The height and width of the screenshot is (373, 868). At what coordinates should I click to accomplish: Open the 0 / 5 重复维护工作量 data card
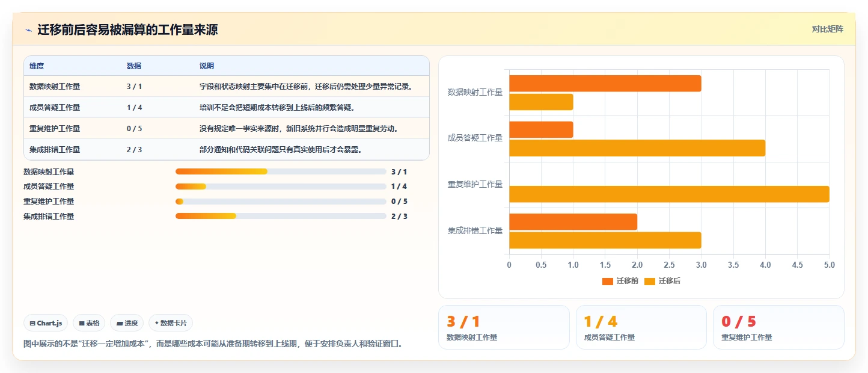pyautogui.click(x=778, y=327)
